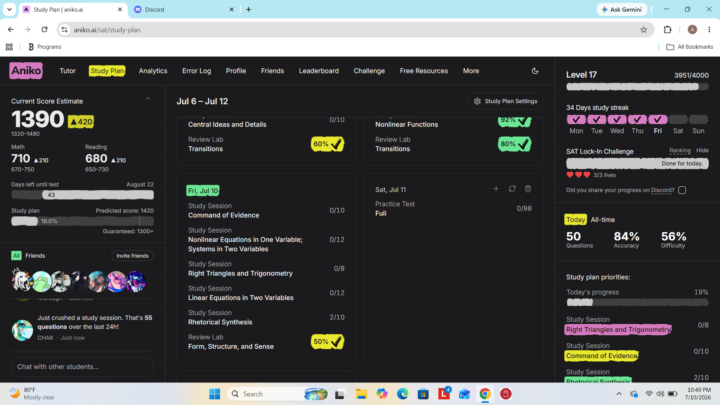Select the Study Plan tab

click(107, 71)
